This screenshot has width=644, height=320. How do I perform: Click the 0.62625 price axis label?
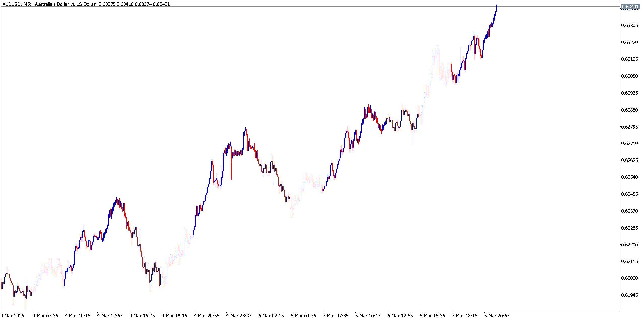629,160
